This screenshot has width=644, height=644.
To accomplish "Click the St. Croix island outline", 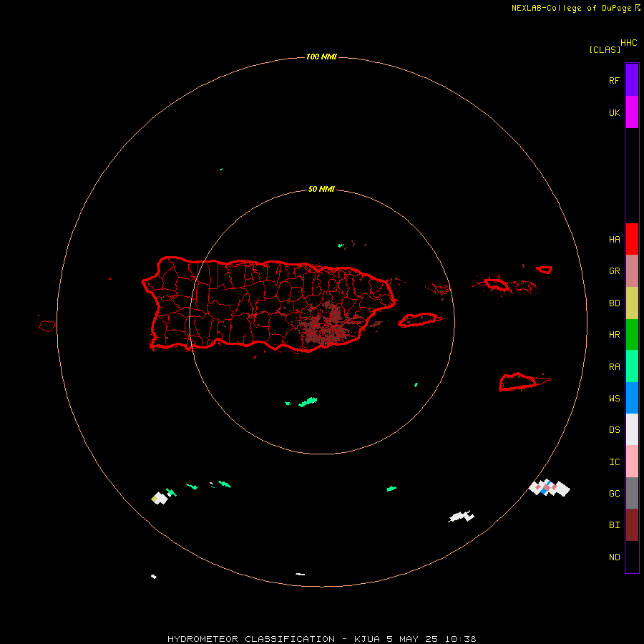I will click(x=518, y=382).
